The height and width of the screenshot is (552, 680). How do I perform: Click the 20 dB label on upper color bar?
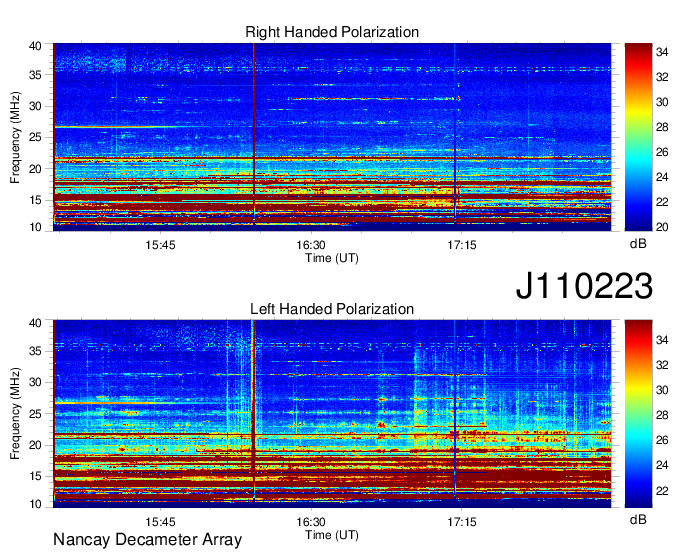[x=662, y=227]
